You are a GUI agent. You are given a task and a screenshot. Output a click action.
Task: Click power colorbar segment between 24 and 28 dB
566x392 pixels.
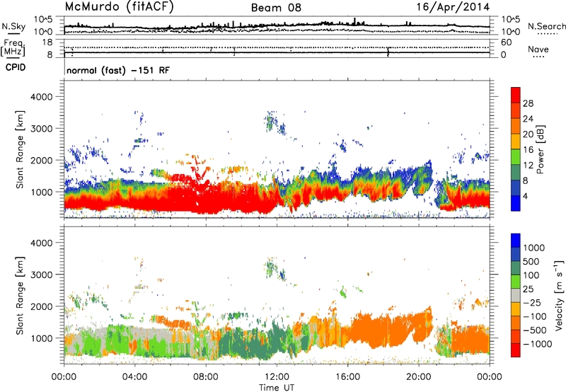click(516, 110)
